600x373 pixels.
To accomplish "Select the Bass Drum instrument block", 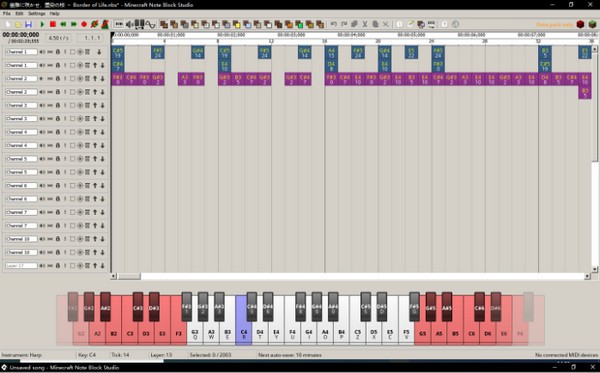I will (x=184, y=24).
